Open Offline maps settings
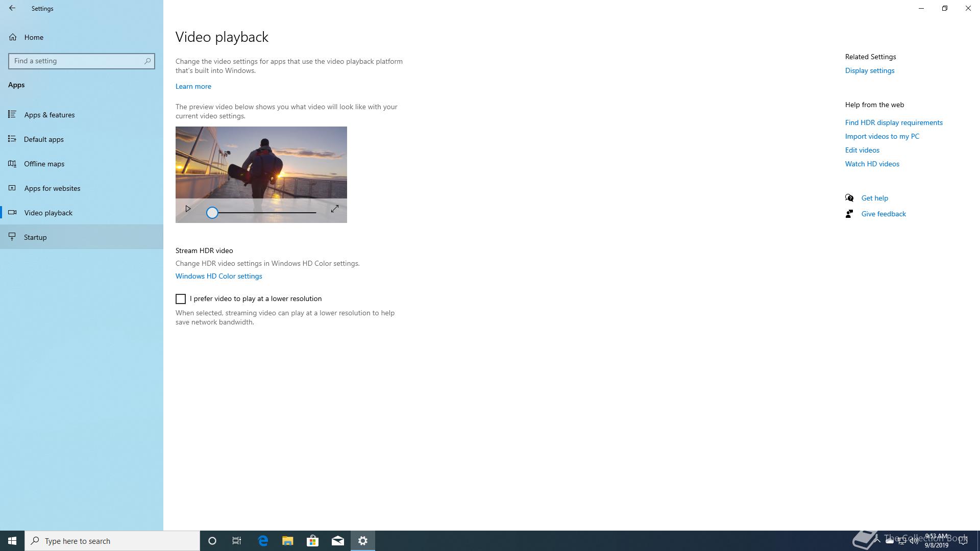The height and width of the screenshot is (551, 980). click(x=44, y=164)
